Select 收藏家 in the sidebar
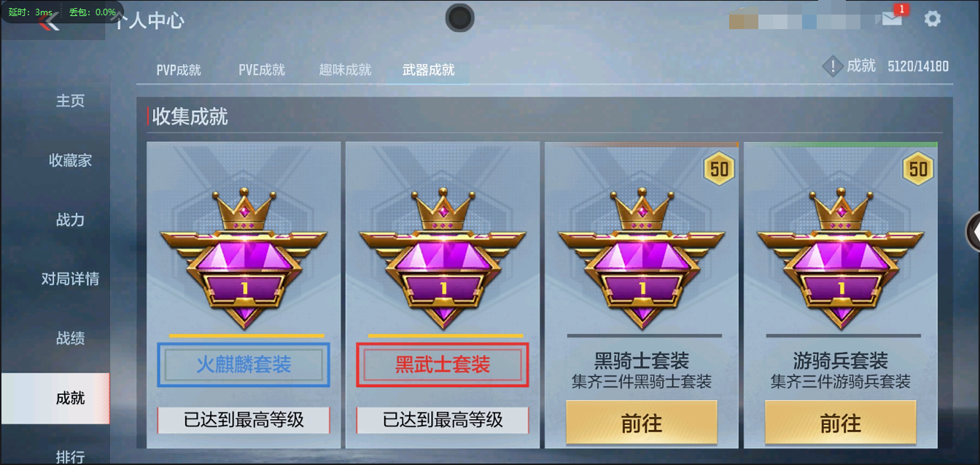Image resolution: width=980 pixels, height=465 pixels. coord(71,160)
